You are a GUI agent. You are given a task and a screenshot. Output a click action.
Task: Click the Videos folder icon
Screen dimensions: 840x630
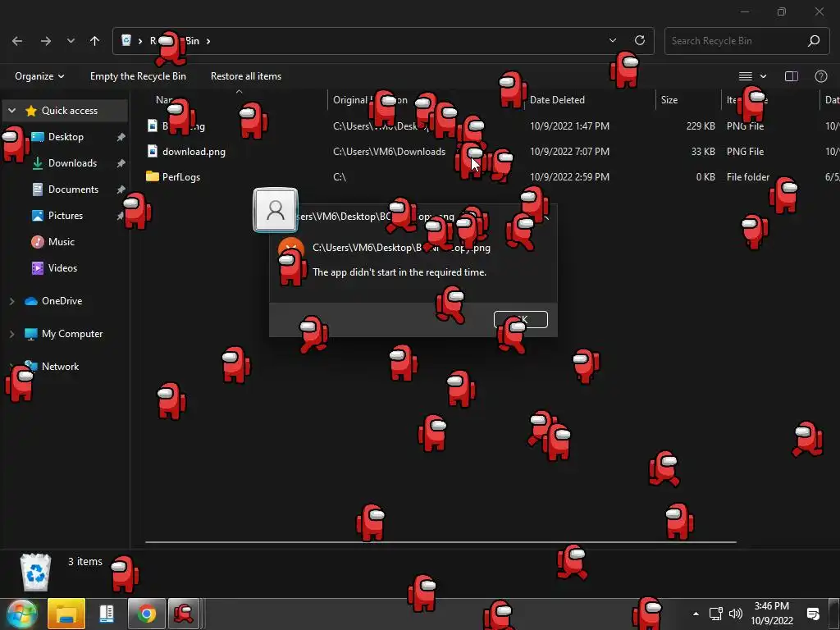point(38,268)
